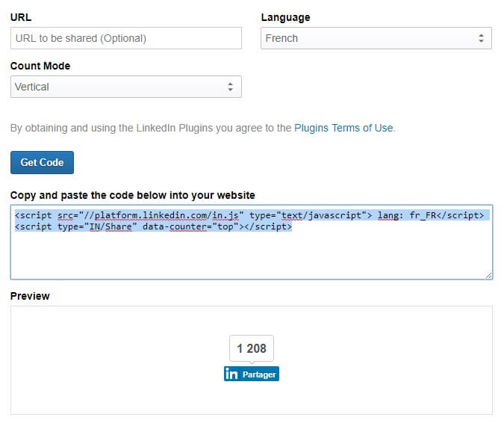
Task: Click the Preview section heading
Action: click(30, 296)
